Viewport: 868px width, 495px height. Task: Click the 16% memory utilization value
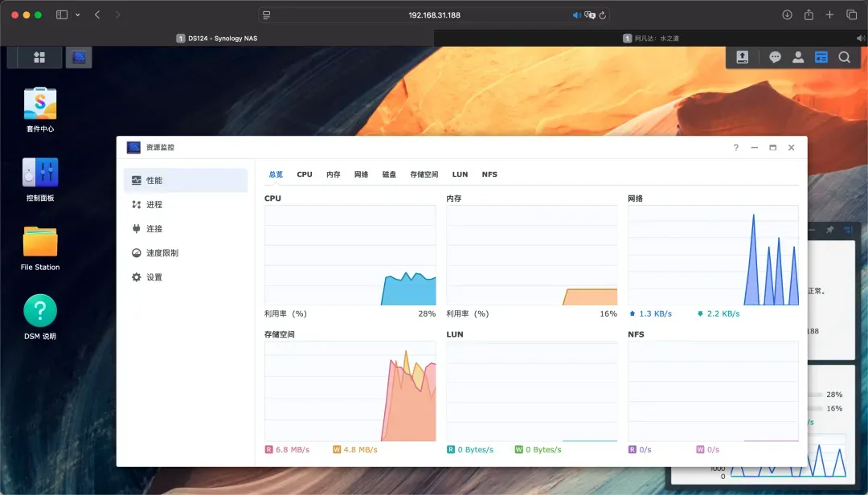608,314
